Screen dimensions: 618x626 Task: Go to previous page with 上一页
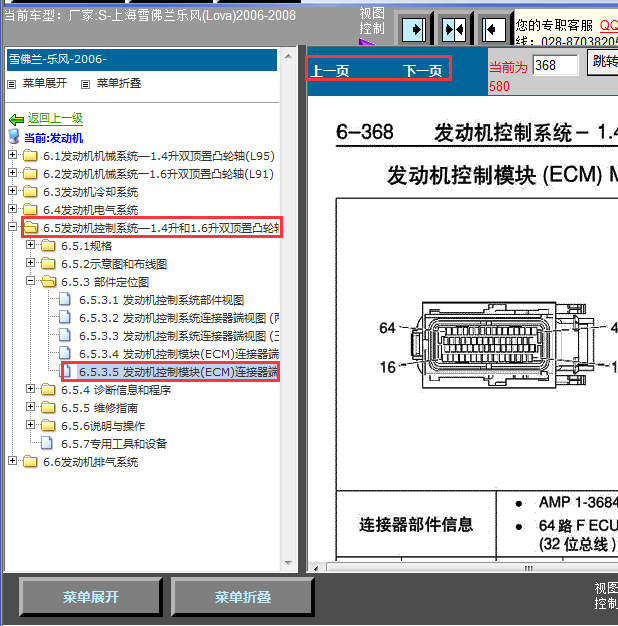point(330,71)
